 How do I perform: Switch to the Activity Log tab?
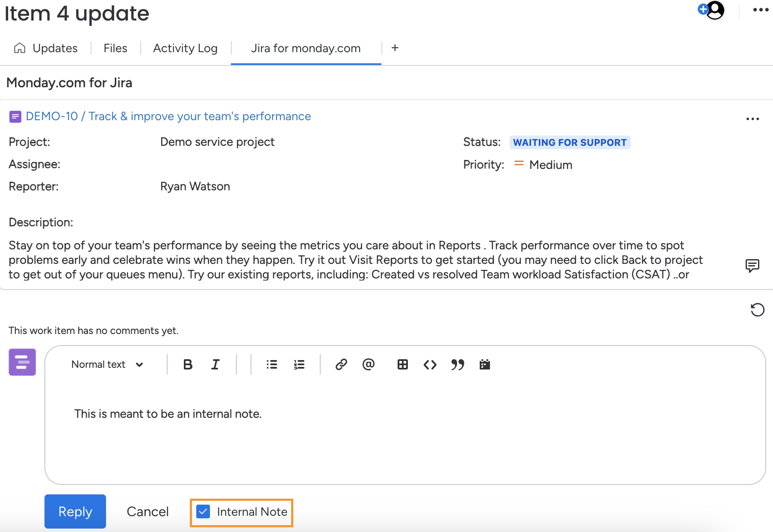point(185,48)
